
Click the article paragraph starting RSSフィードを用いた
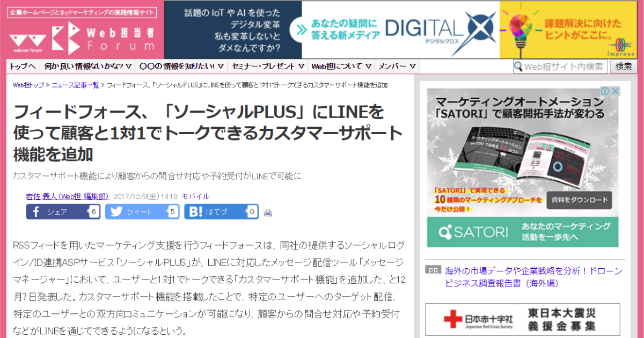[209, 287]
